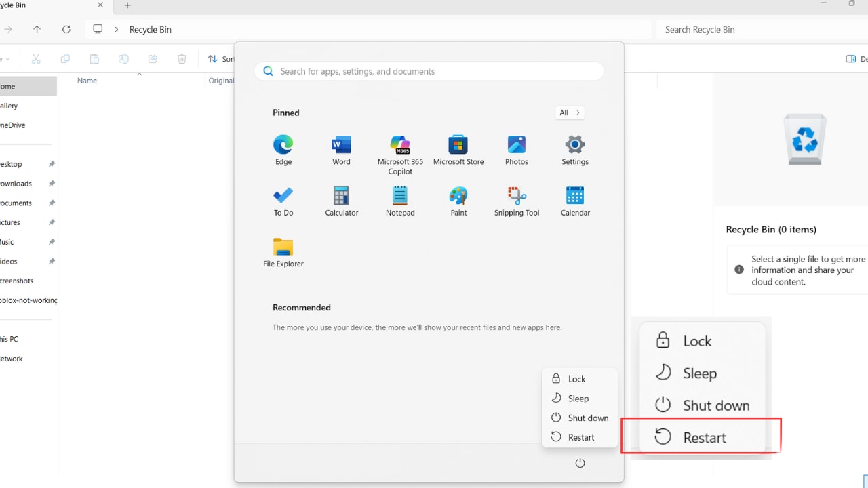Refresh the Recycle Bin folder view
868x488 pixels.
[x=66, y=29]
